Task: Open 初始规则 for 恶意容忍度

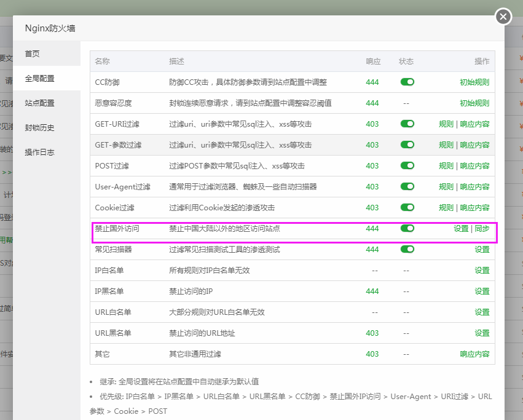Action: pos(474,103)
